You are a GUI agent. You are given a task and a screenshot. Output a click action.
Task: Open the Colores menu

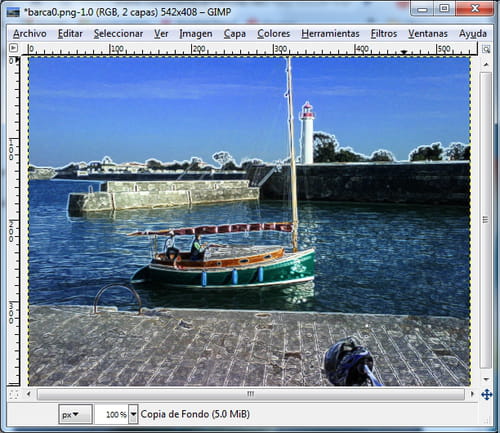273,34
